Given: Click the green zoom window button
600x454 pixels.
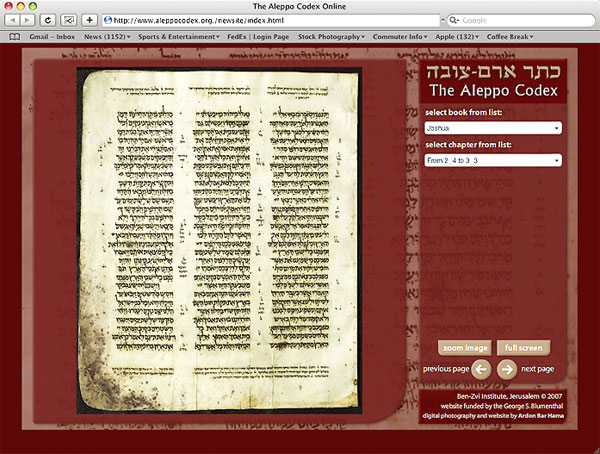Looking at the screenshot, I should (33, 6).
